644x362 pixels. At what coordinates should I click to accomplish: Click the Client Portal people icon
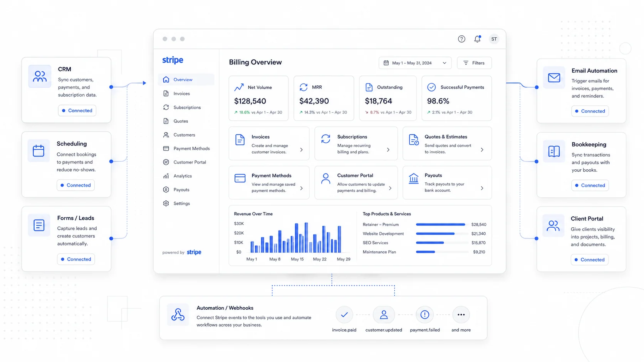click(553, 225)
